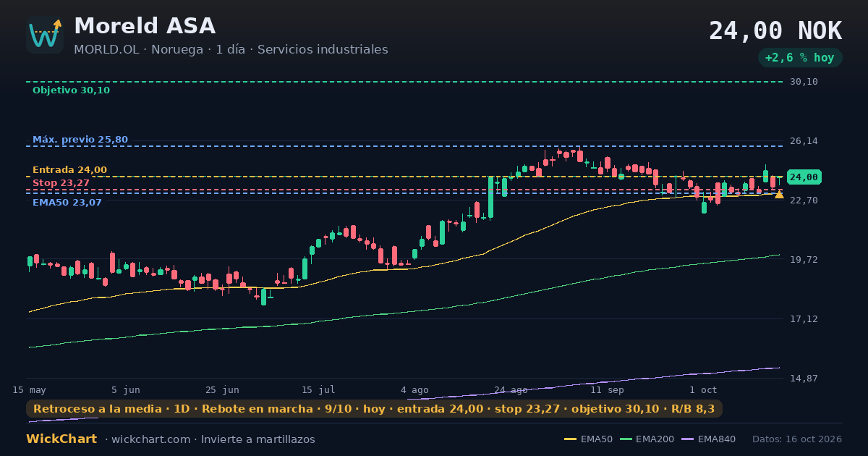868x456 pixels.
Task: Click the +2,6 % hoy badge
Action: pyautogui.click(x=800, y=58)
